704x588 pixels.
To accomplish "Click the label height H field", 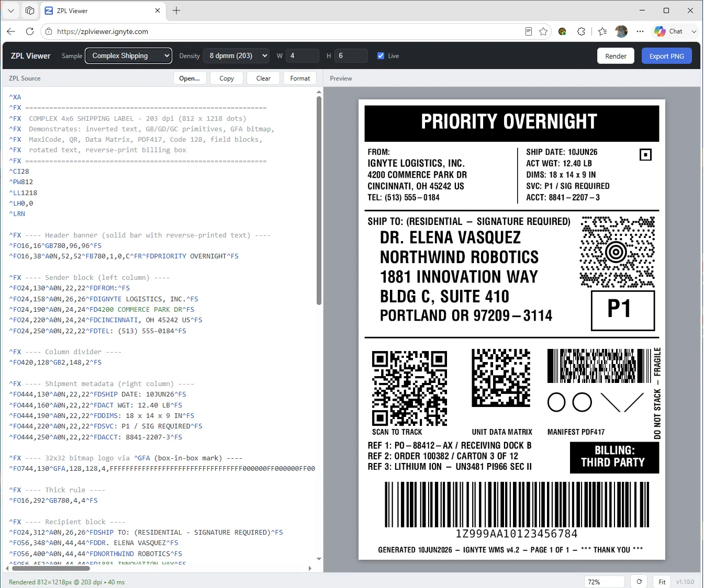I will pos(351,55).
